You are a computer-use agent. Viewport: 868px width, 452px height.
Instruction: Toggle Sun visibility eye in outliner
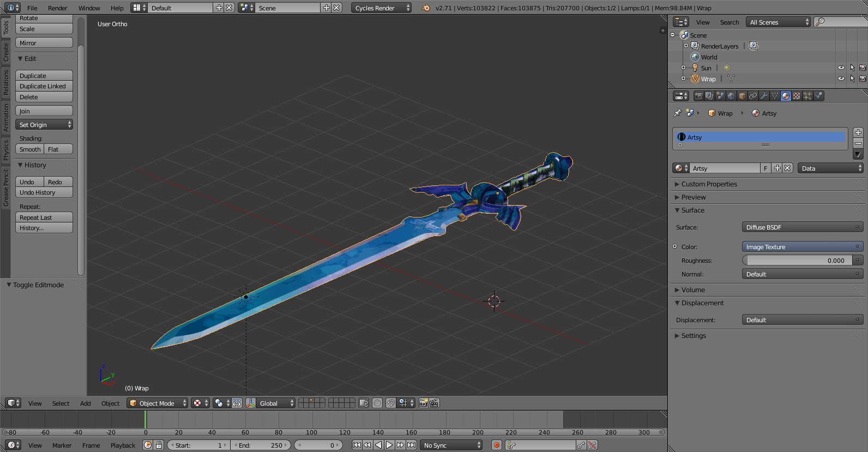(x=841, y=68)
